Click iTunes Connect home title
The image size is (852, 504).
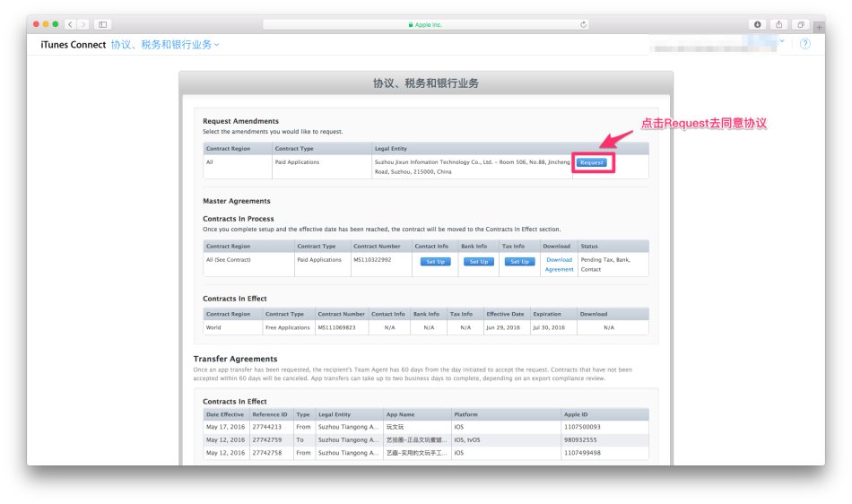(x=73, y=45)
